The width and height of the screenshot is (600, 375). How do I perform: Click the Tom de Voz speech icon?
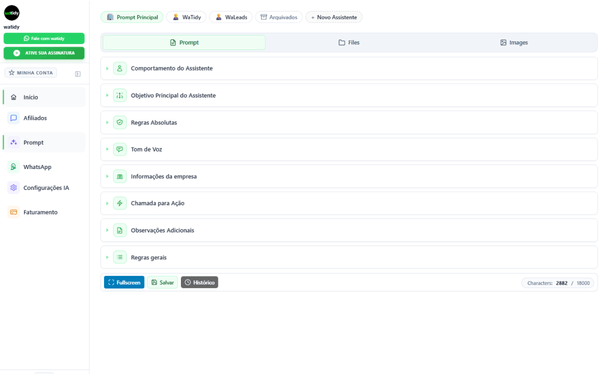coord(120,149)
